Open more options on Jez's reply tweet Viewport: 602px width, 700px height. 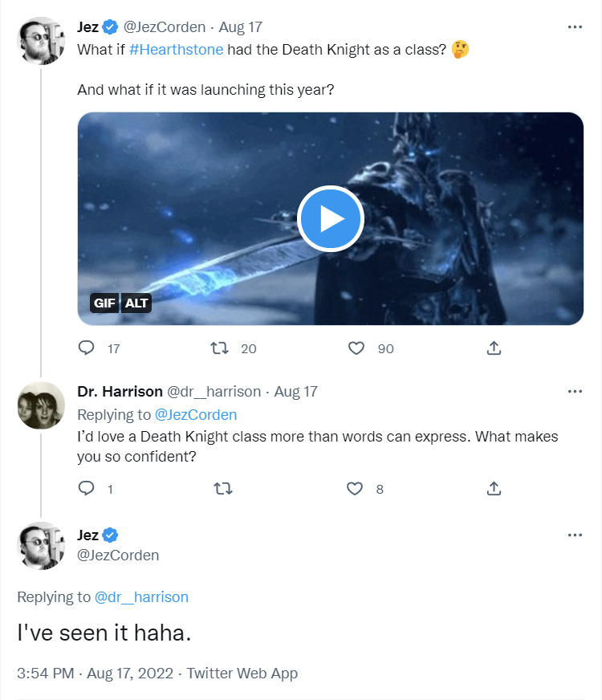coord(575,535)
